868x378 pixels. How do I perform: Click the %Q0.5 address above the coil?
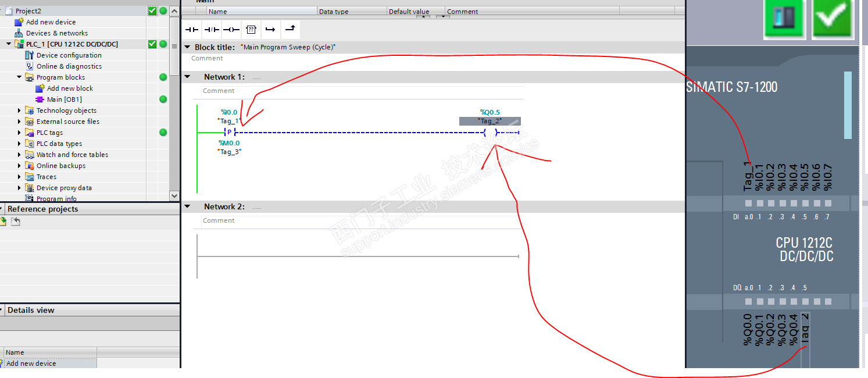490,112
